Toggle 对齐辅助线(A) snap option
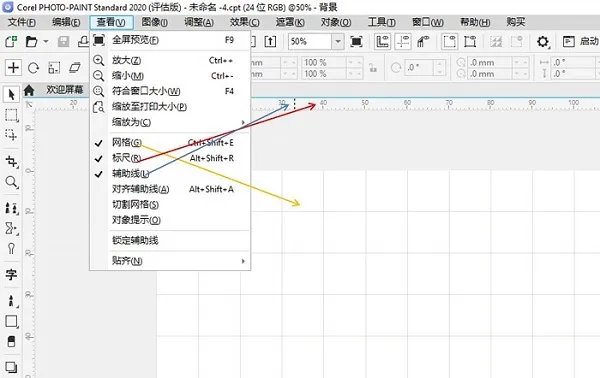 (x=170, y=189)
